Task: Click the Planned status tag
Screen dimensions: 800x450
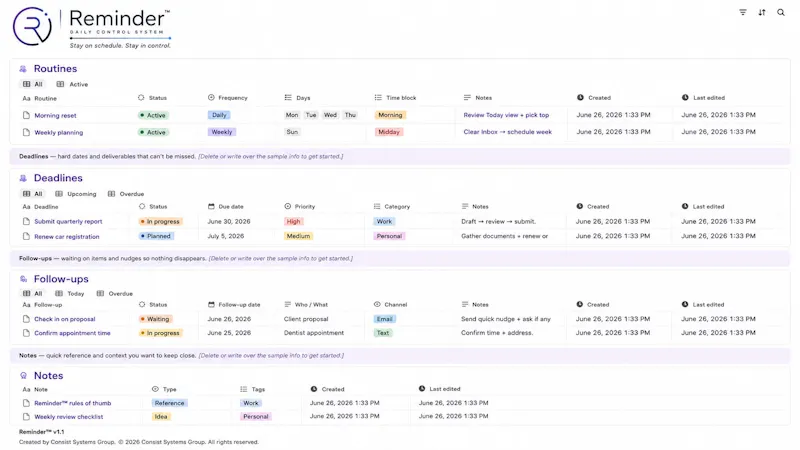Action: (x=156, y=236)
